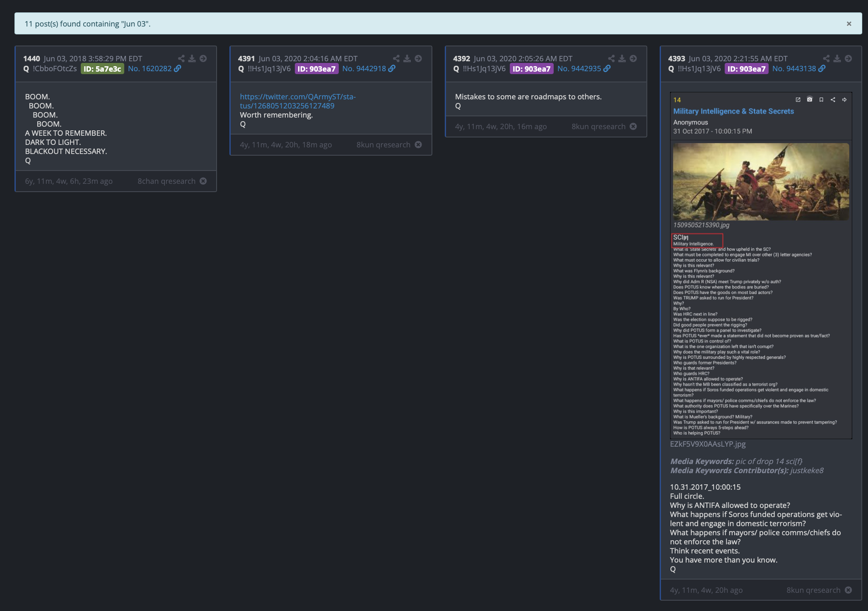Select post number 4391
The height and width of the screenshot is (611, 868).
tap(246, 59)
